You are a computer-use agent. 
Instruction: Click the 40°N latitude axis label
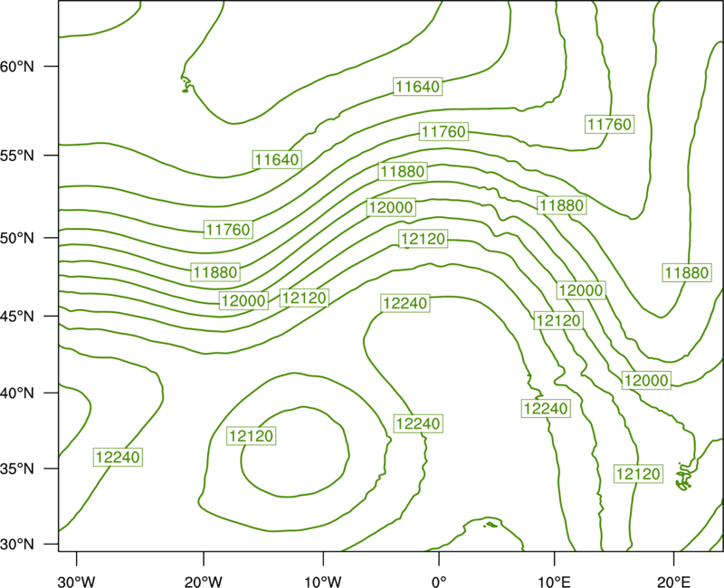tap(17, 393)
